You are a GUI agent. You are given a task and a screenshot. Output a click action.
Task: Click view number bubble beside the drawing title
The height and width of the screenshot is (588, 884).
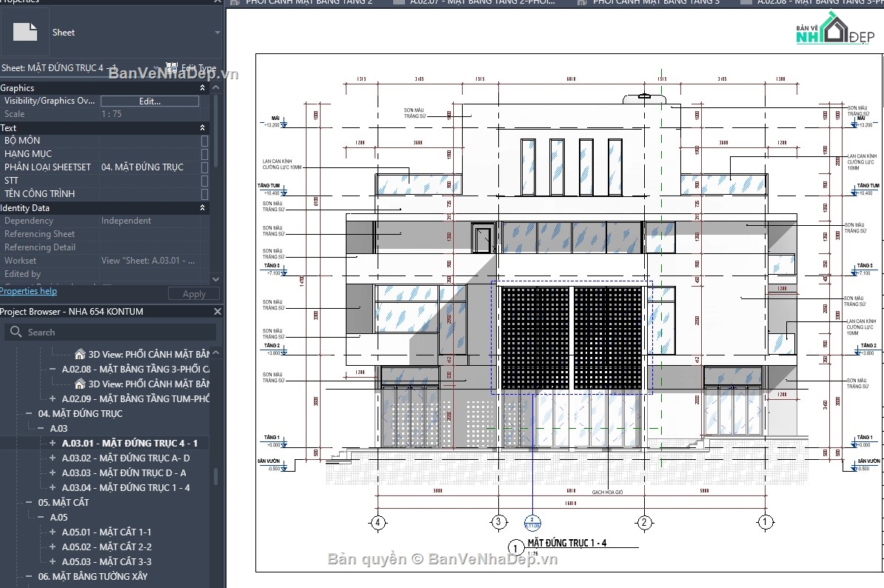pyautogui.click(x=515, y=547)
